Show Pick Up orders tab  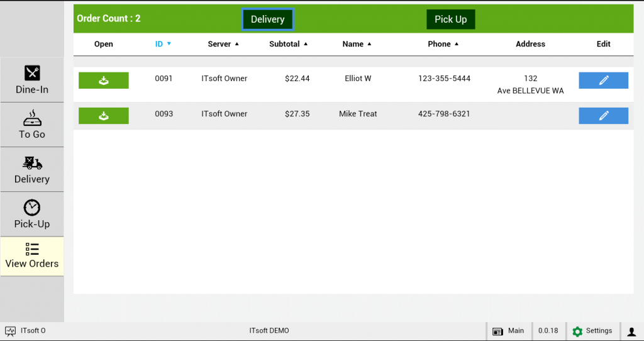point(450,20)
